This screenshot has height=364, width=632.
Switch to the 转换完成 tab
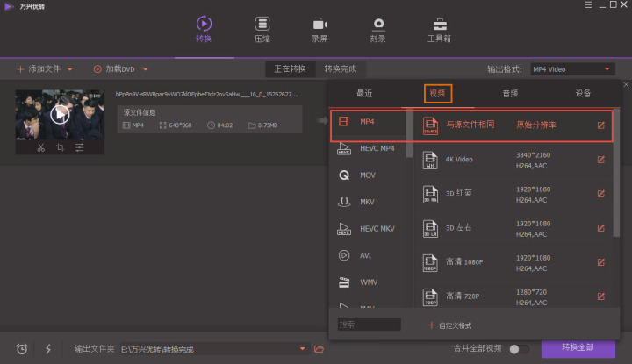341,69
